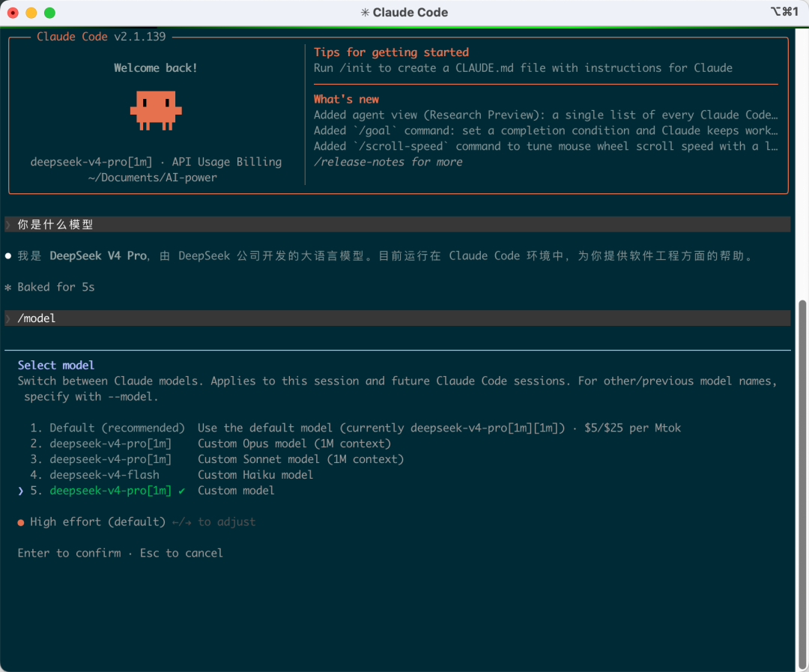Viewport: 809px width, 672px height.
Task: Click the Run /init tip line
Action: coord(523,68)
